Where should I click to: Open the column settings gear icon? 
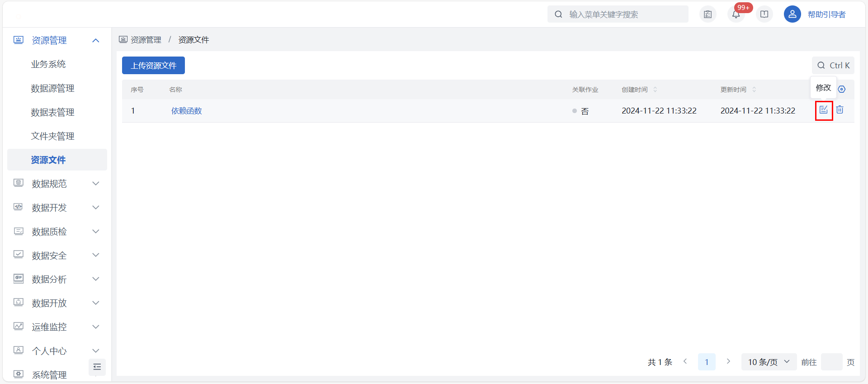pyautogui.click(x=842, y=89)
